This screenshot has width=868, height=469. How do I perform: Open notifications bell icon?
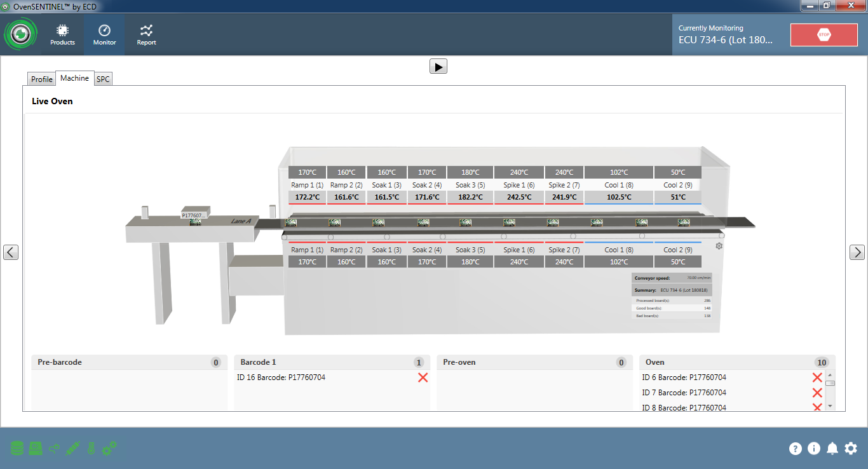[832, 449]
